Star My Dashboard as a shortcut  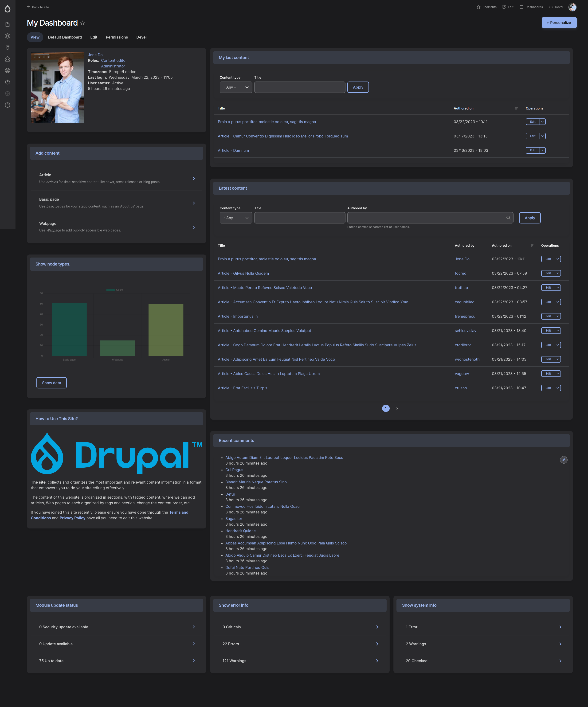[82, 23]
